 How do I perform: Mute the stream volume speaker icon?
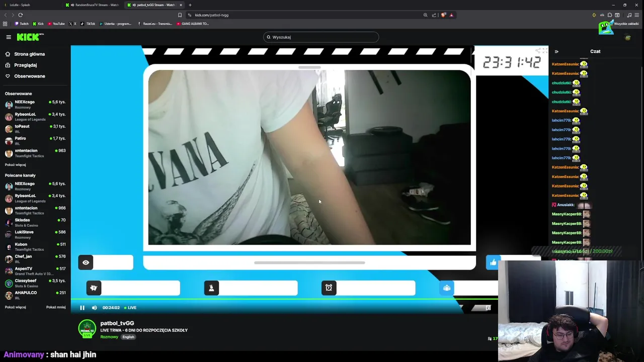94,308
